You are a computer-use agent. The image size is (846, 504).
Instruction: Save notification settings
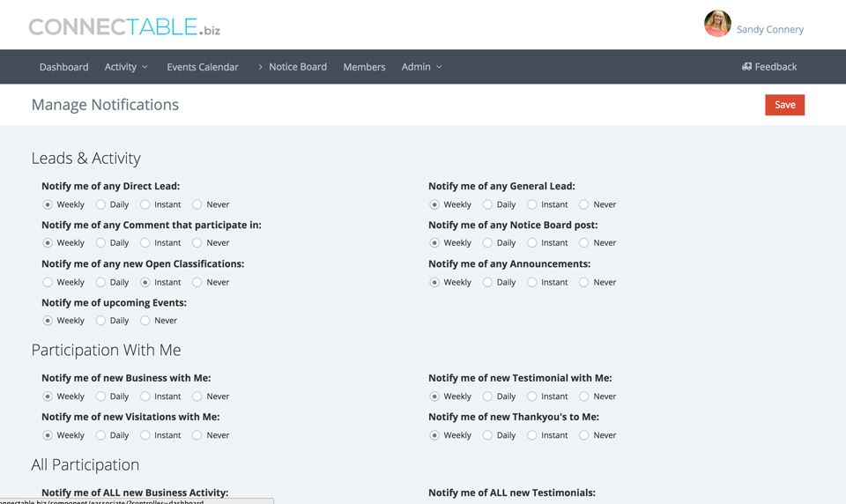click(x=784, y=105)
